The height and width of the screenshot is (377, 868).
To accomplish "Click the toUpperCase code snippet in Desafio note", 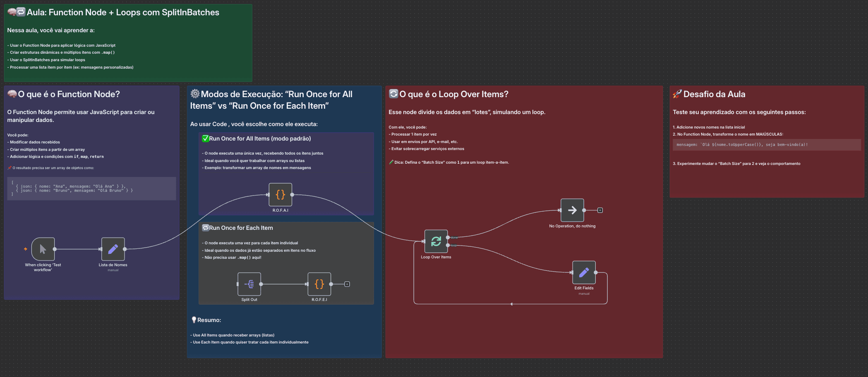I will pos(742,145).
